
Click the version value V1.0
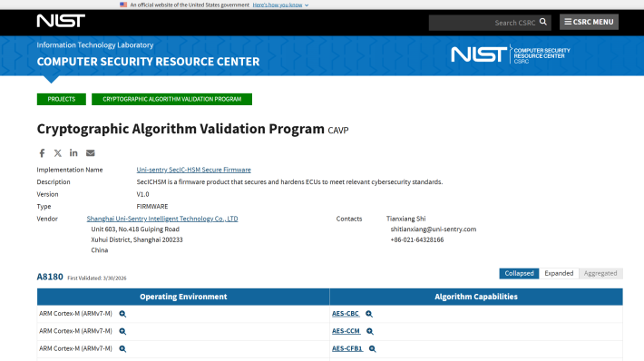coord(142,194)
